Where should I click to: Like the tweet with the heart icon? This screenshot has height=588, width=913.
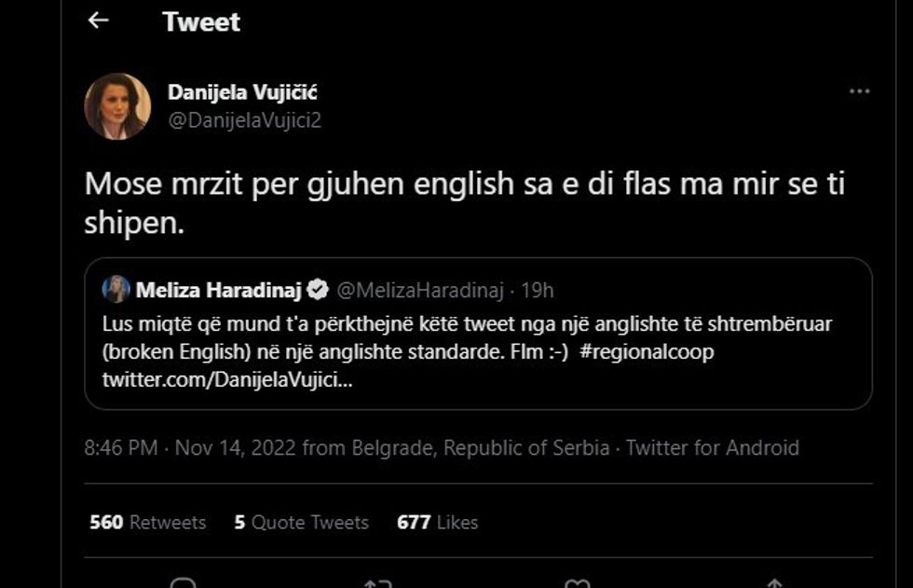point(579,583)
